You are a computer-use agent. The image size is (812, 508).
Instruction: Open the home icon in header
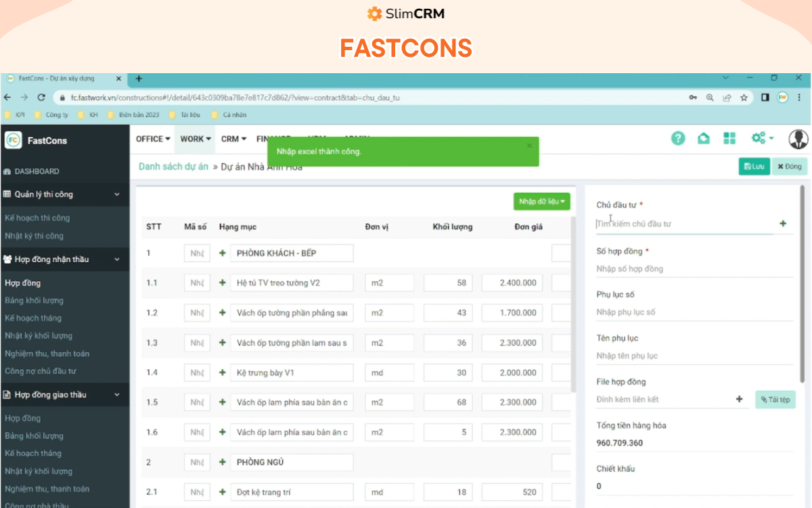[x=704, y=139]
